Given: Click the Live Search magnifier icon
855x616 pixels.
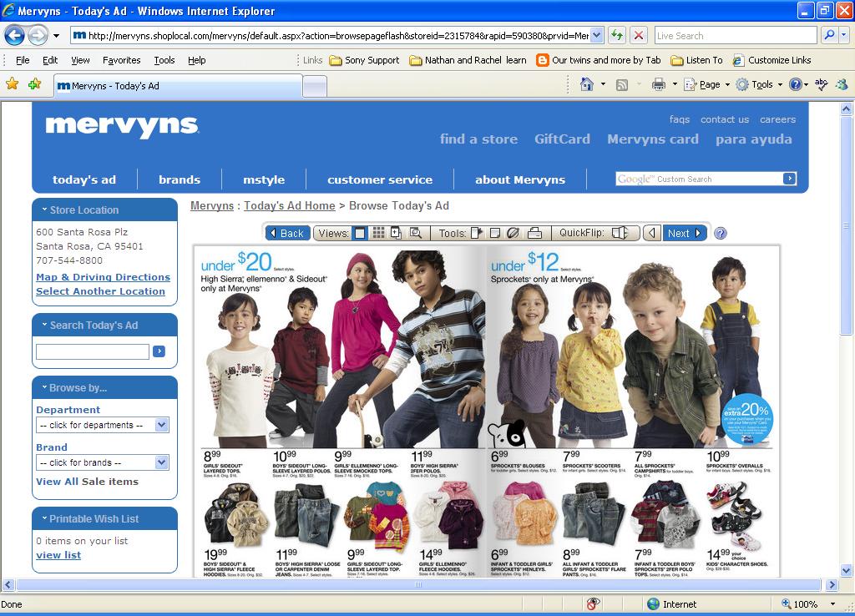Looking at the screenshot, I should tap(829, 35).
